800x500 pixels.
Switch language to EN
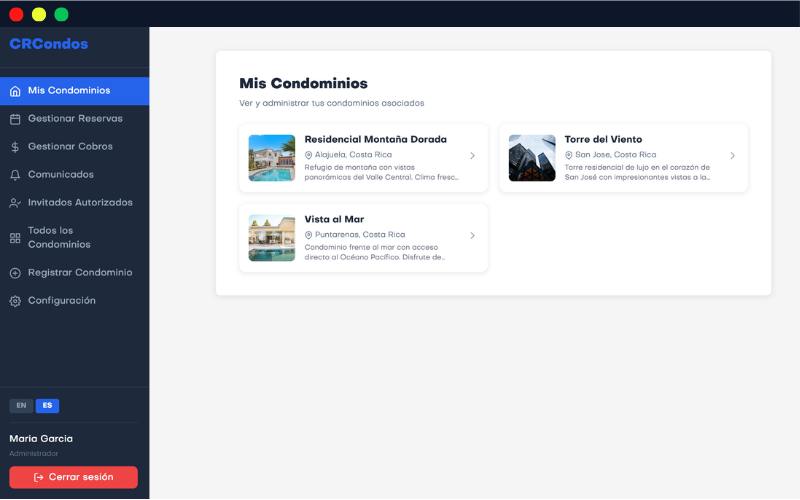(x=21, y=406)
